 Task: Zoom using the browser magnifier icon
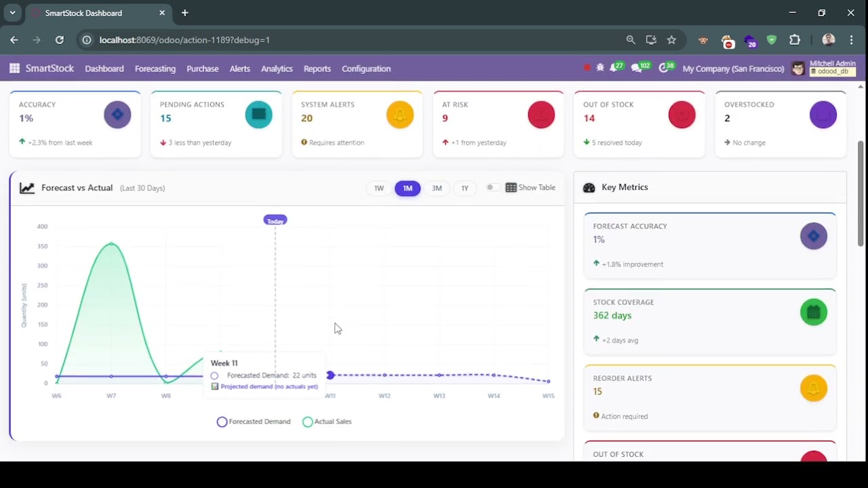coord(631,40)
